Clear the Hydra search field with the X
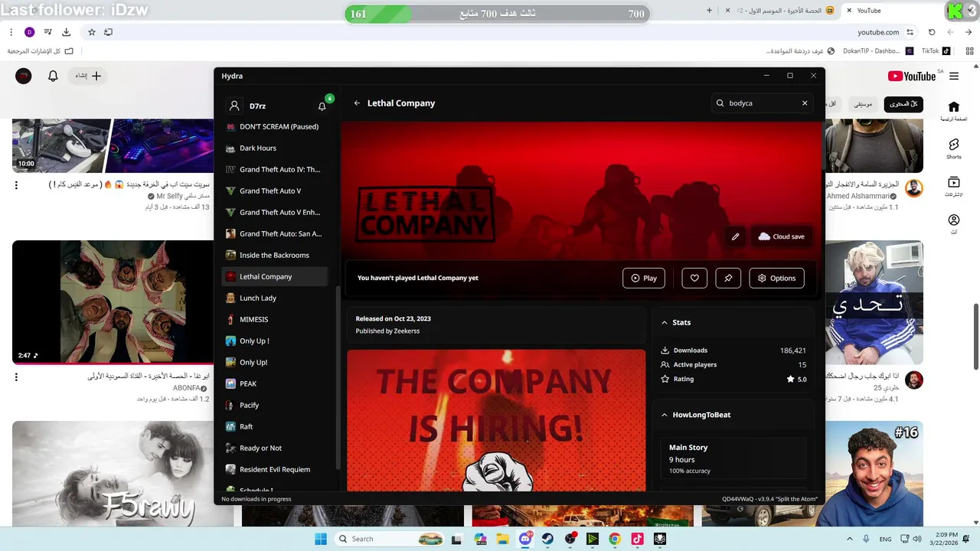This screenshot has width=980, height=551. pyautogui.click(x=805, y=103)
